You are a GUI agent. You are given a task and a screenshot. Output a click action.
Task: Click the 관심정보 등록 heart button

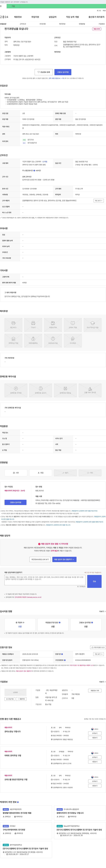(44, 72)
